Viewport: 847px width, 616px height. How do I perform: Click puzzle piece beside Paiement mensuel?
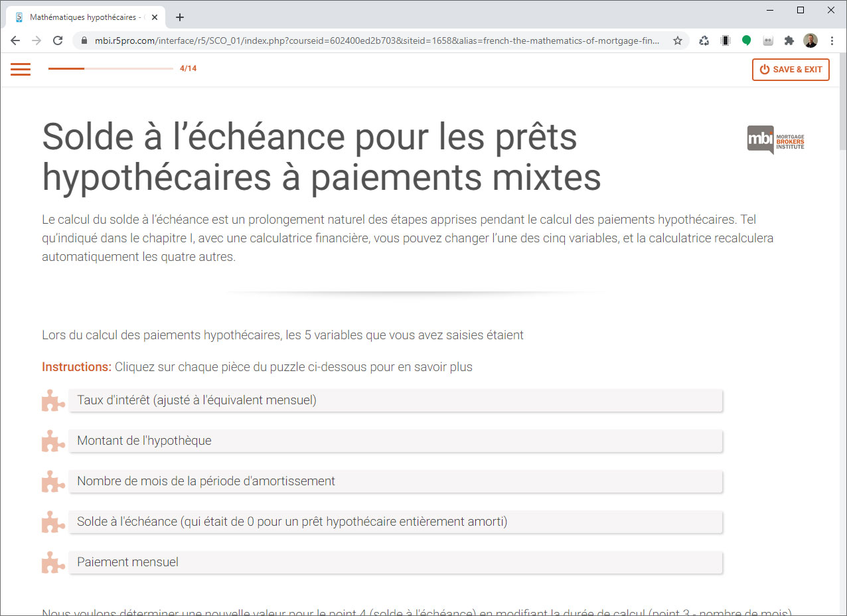[53, 563]
